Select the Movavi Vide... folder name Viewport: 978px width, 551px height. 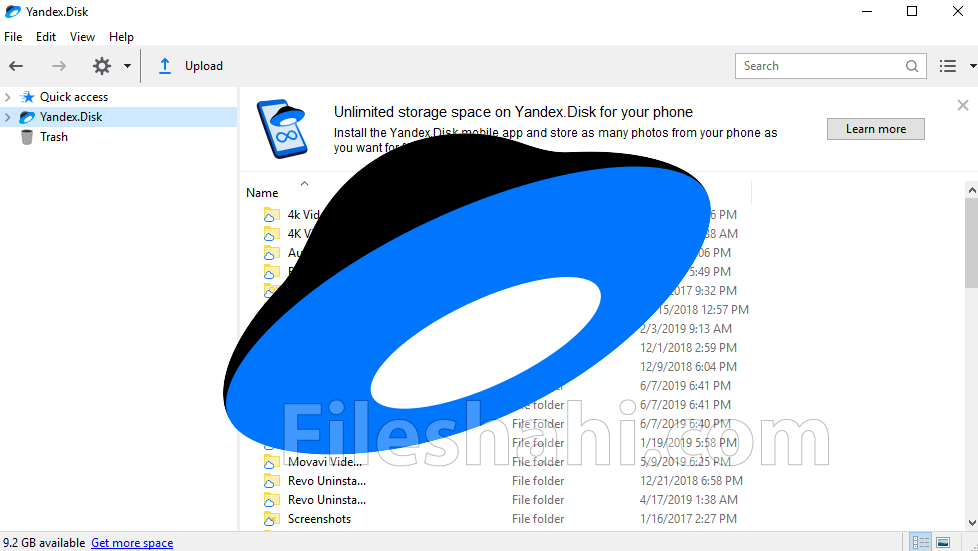pos(325,462)
